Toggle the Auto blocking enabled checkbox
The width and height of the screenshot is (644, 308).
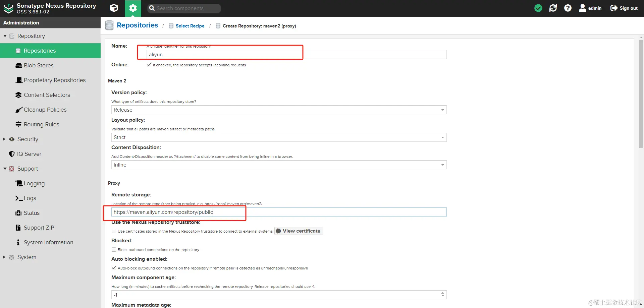(114, 268)
